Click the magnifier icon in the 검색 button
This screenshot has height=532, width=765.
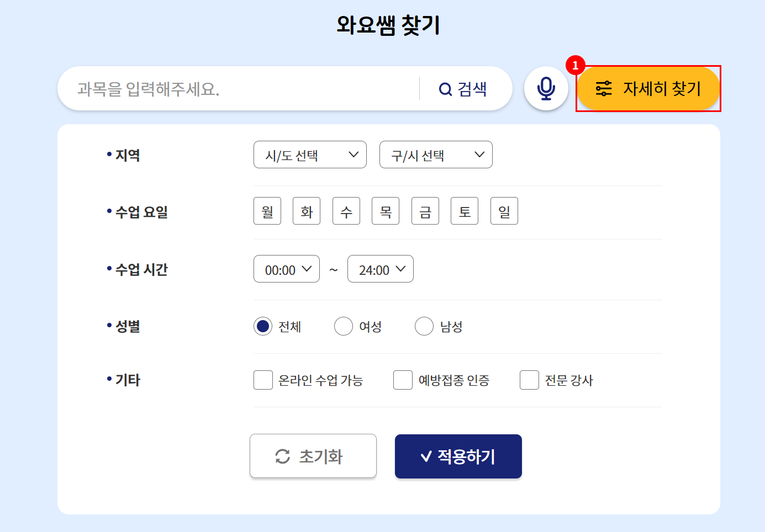point(445,89)
